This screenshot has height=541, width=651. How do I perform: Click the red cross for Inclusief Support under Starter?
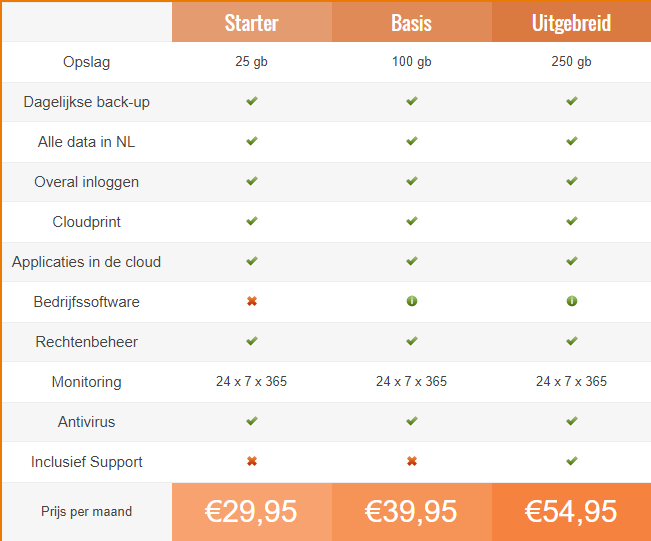click(252, 461)
